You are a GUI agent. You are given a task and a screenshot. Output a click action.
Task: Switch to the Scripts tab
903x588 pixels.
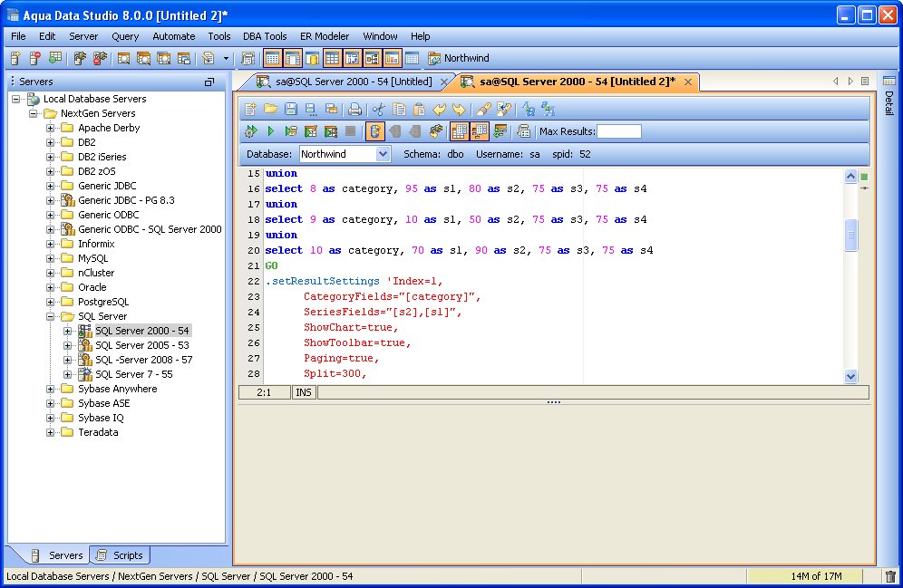120,555
